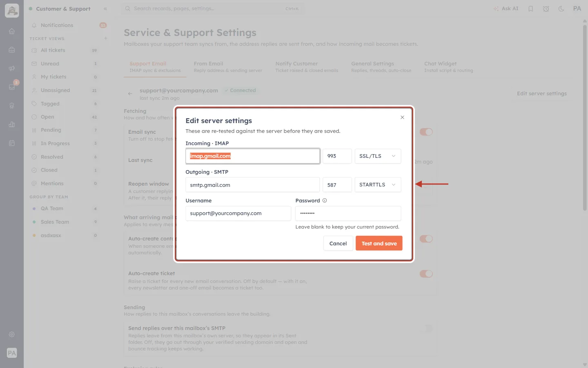Open the SSL/TLS incoming security dropdown
Image resolution: width=588 pixels, height=368 pixels.
coord(378,156)
